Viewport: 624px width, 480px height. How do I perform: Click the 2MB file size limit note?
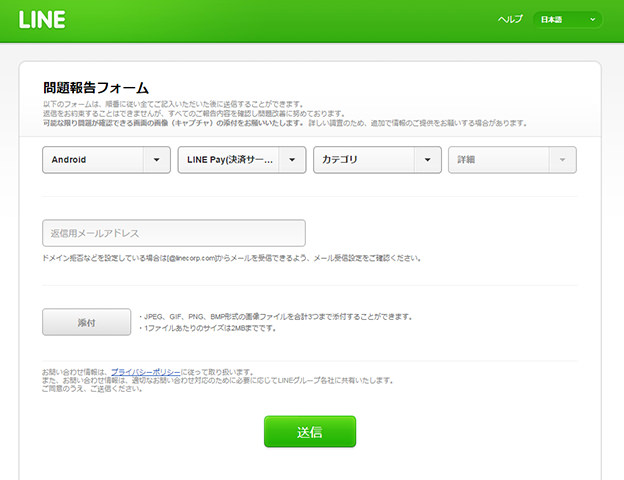(x=207, y=328)
